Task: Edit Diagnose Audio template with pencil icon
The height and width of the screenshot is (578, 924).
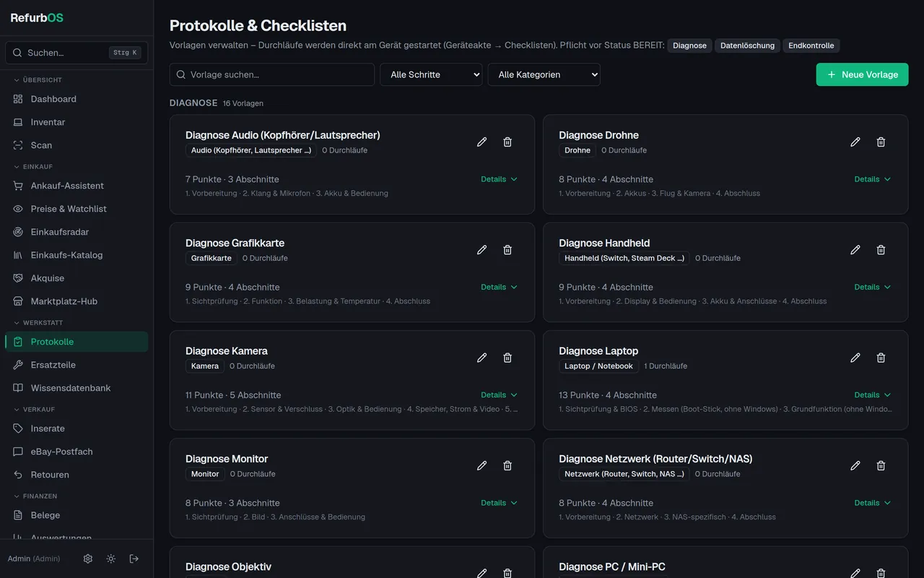Action: point(482,142)
